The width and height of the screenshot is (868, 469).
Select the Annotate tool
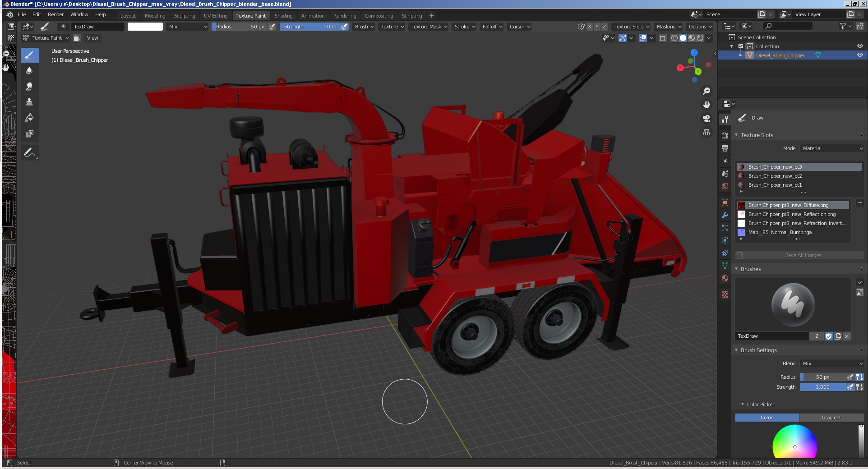point(29,152)
